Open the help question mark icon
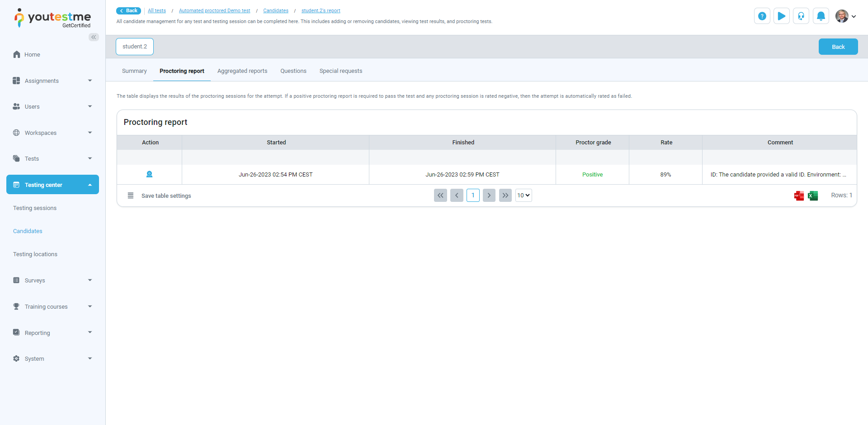 [x=762, y=16]
